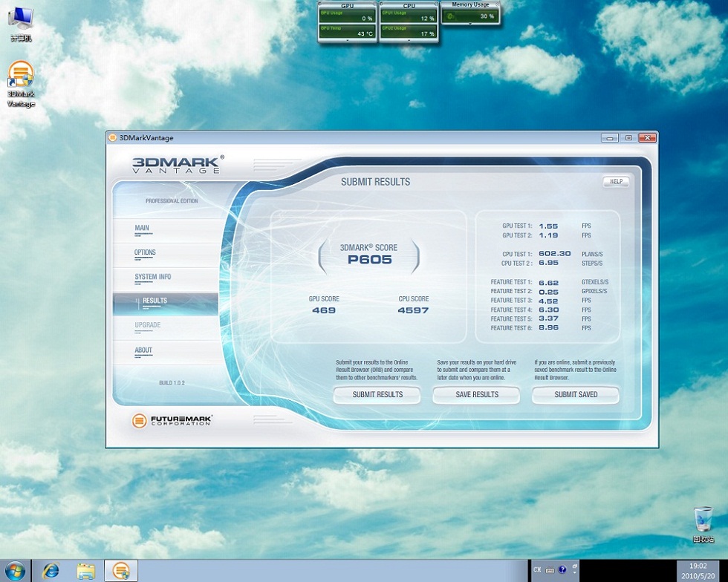This screenshot has height=582, width=728.
Task: Click the Windows Start orb
Action: (x=15, y=570)
